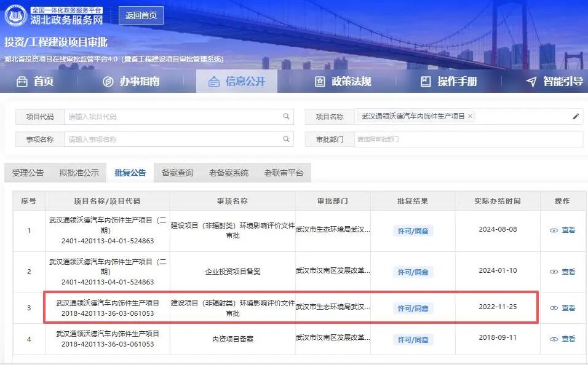
Task: Open the 办事指南 navigation tab
Action: tap(131, 81)
